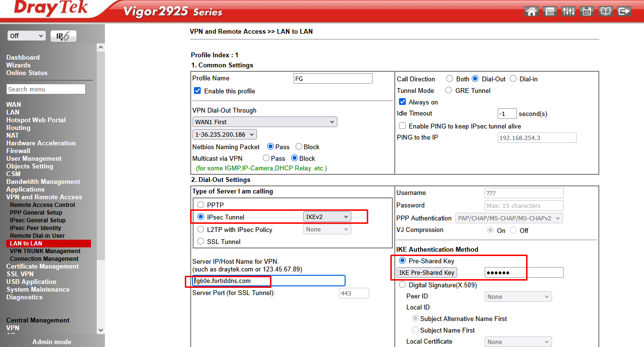644x347 pixels.
Task: Open the WAN1 First dial-out dropdown
Action: (265, 122)
